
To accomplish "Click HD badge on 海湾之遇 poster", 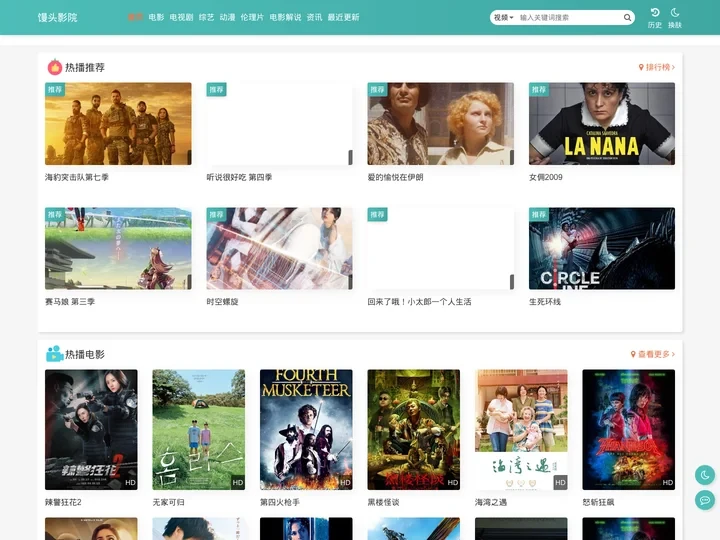I will coord(560,483).
